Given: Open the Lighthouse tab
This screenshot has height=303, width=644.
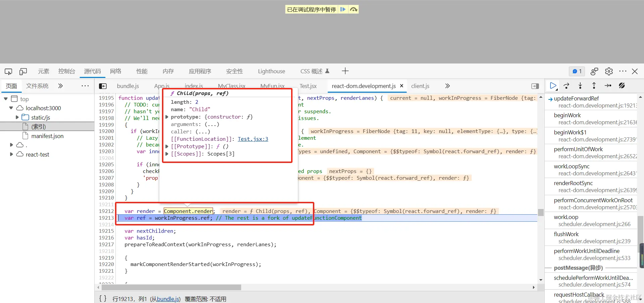Looking at the screenshot, I should click(271, 71).
